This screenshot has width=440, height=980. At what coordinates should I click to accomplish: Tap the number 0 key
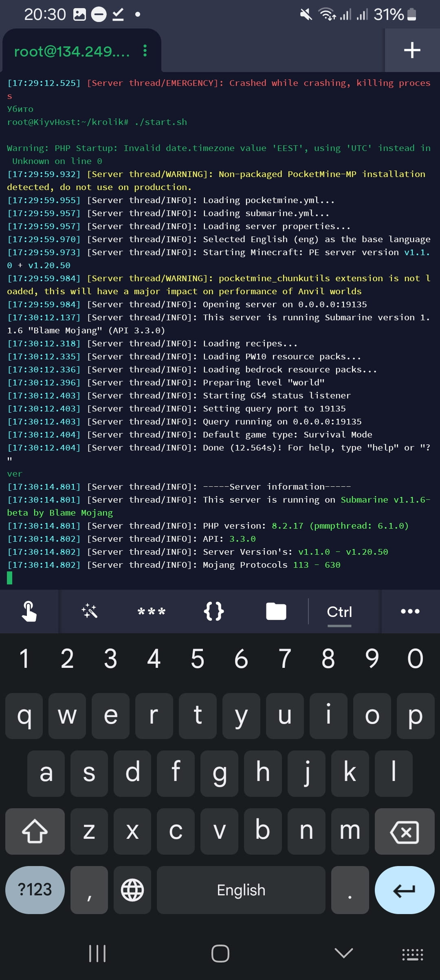click(x=416, y=658)
